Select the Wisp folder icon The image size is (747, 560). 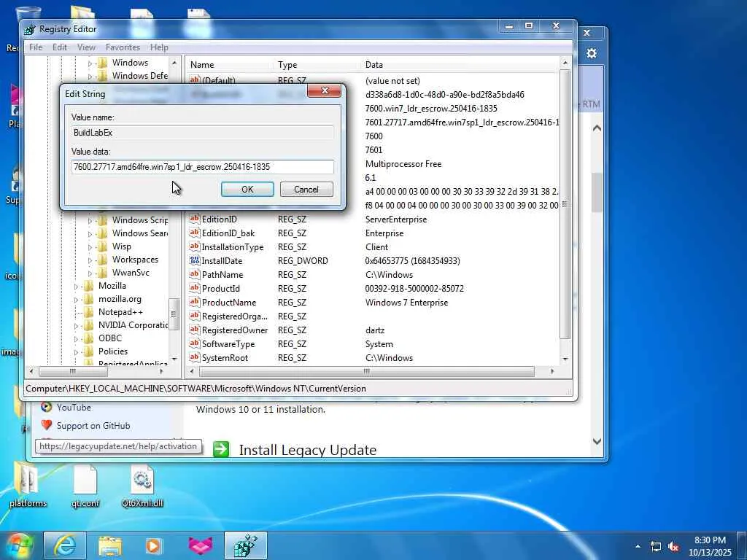tap(102, 246)
